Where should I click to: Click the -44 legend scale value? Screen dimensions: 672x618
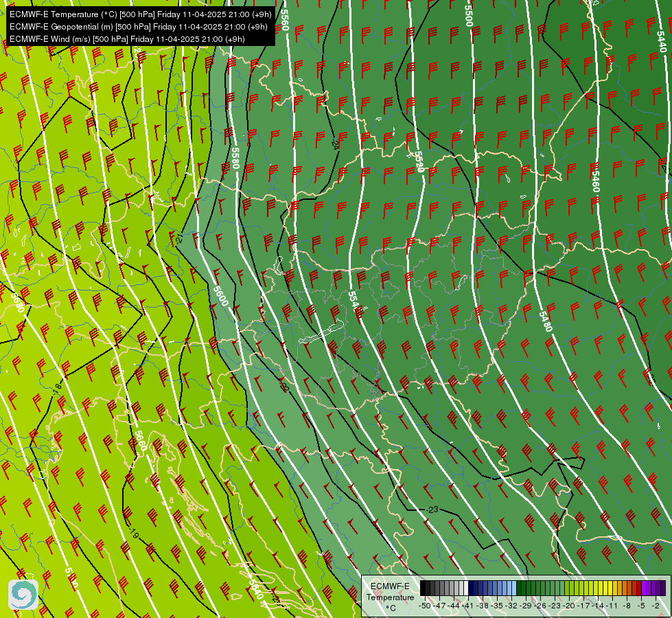(x=454, y=606)
